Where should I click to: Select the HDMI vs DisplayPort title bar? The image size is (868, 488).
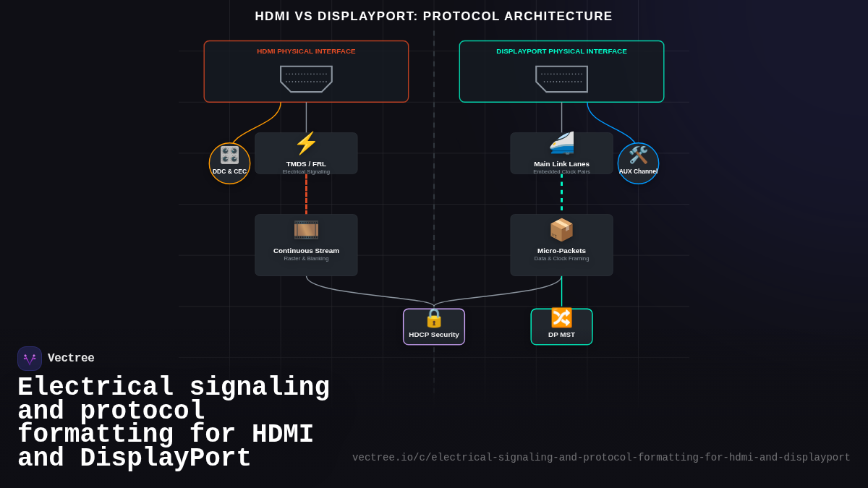(x=433, y=16)
